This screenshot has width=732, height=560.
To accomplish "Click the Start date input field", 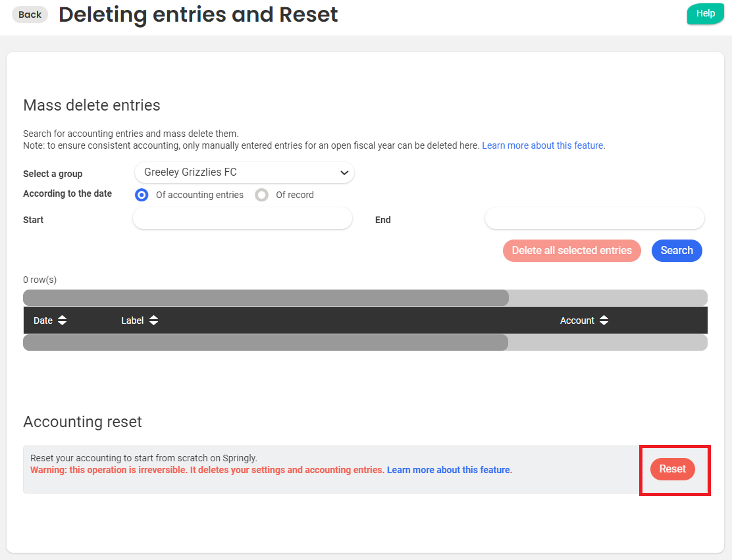I will [242, 218].
